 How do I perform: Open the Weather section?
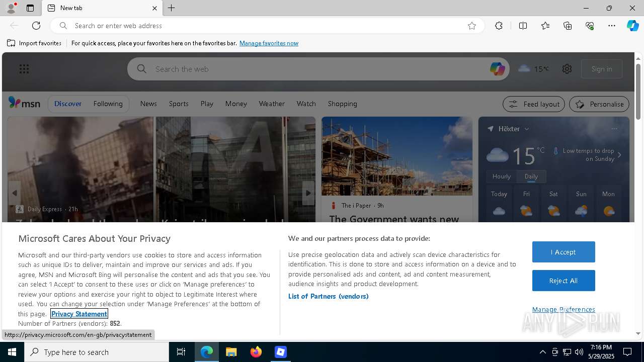[x=272, y=104]
